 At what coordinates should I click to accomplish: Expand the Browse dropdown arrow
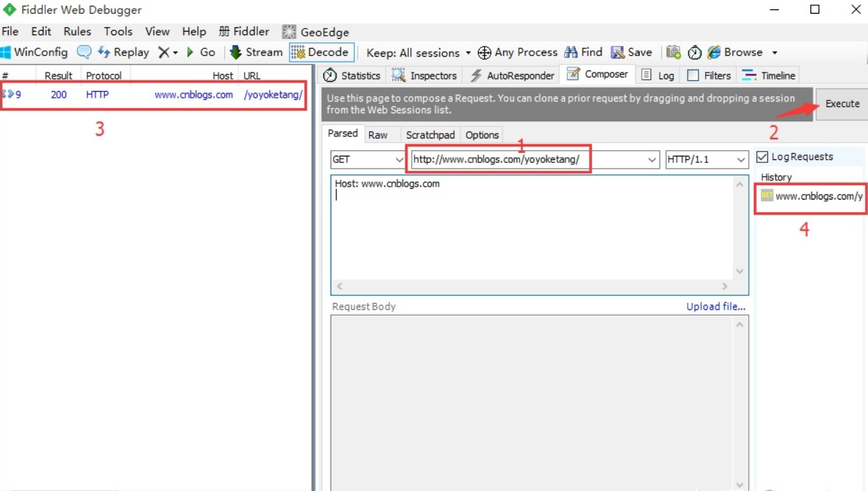click(x=775, y=53)
